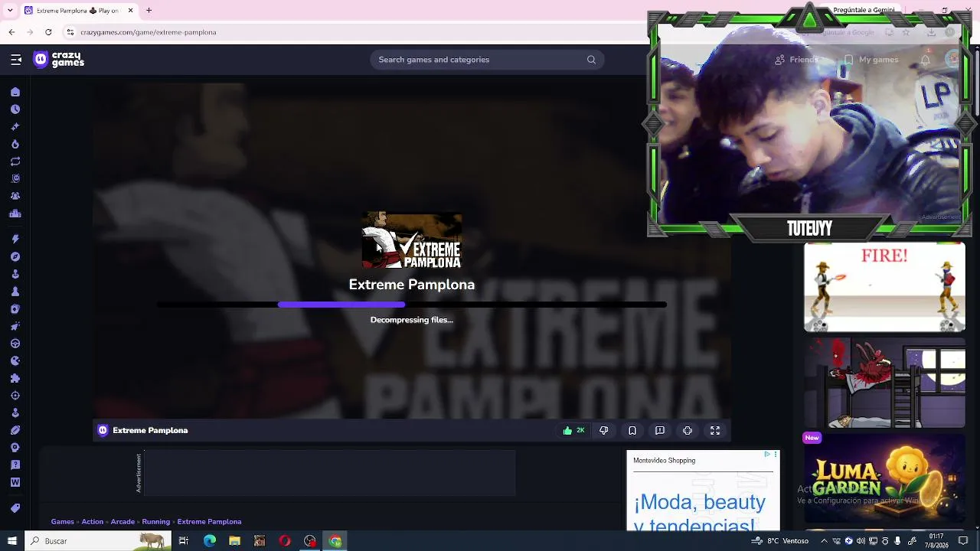
Task: Open the podium leaderboard icon in sidebar
Action: click(15, 214)
